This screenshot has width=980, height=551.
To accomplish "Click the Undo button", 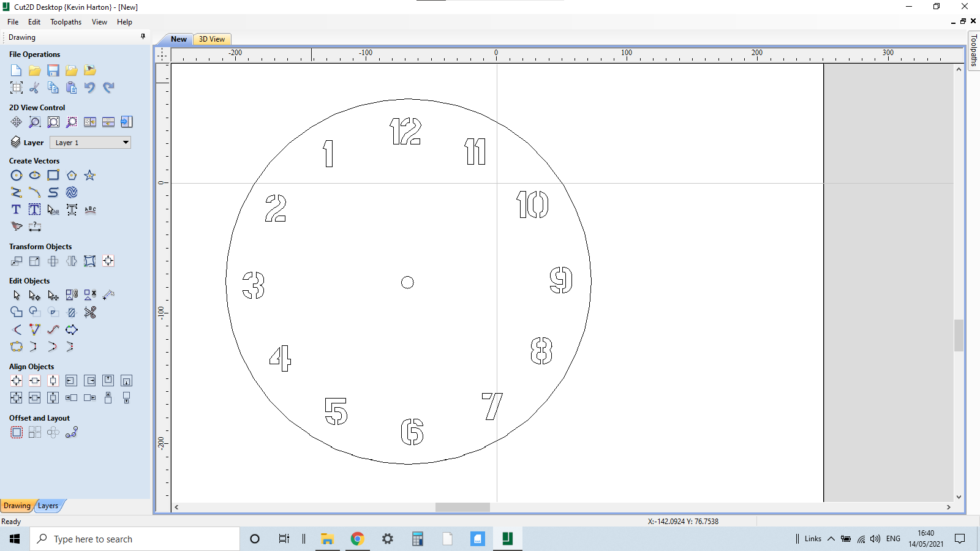I will pyautogui.click(x=89, y=88).
